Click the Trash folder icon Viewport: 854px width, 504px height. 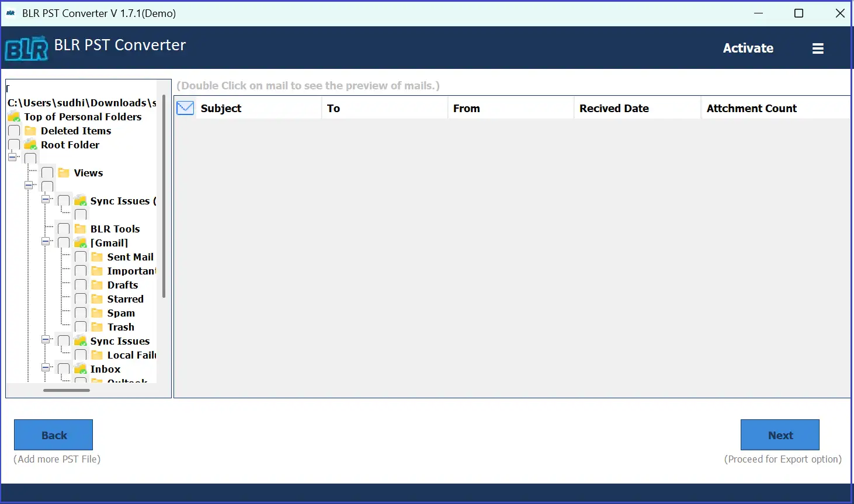click(98, 326)
